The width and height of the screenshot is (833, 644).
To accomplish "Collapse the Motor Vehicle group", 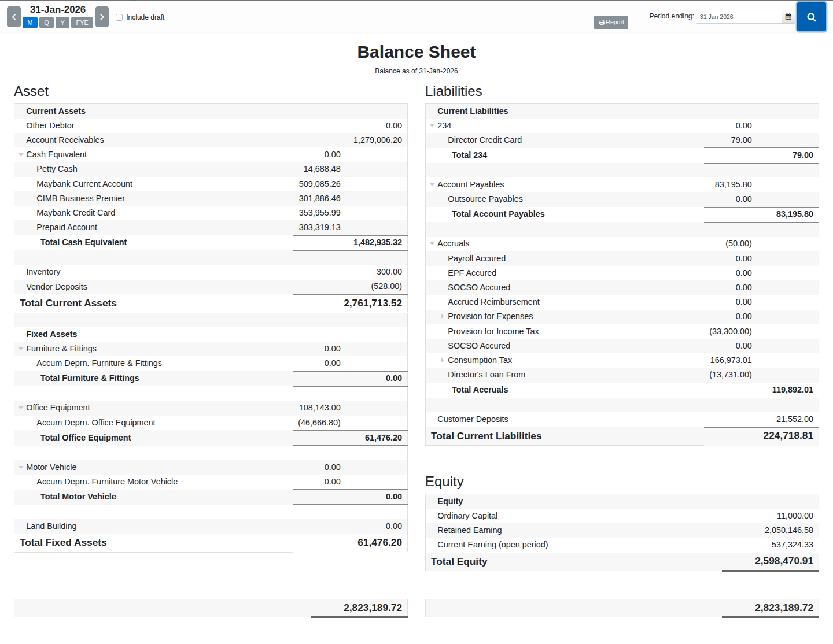I will tap(21, 467).
